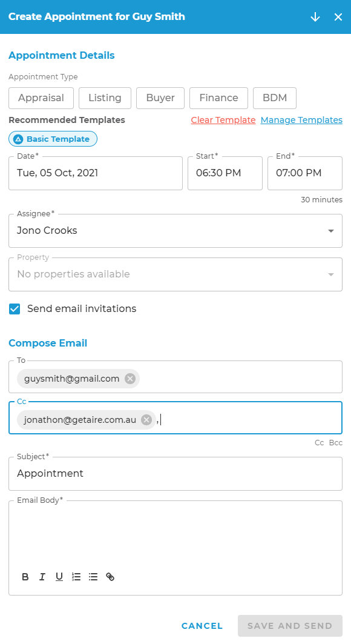Open Manage Templates link
The width and height of the screenshot is (351, 644).
click(301, 120)
